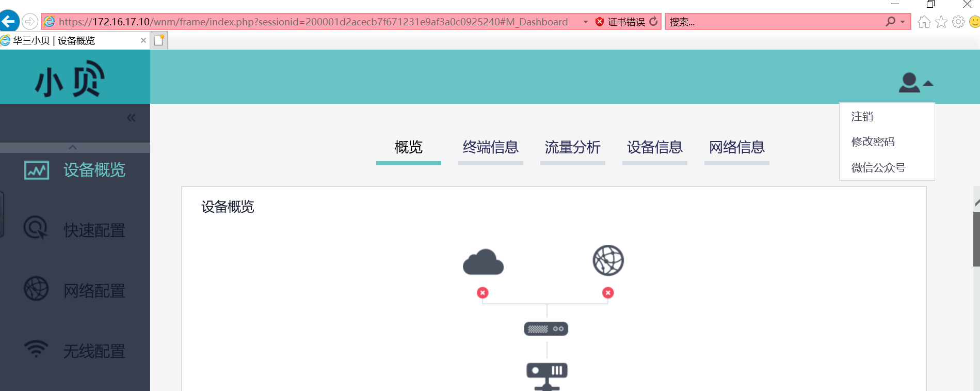Screen dimensions: 980x391
Task: Open 设备概览 in sidebar
Action: (x=94, y=170)
